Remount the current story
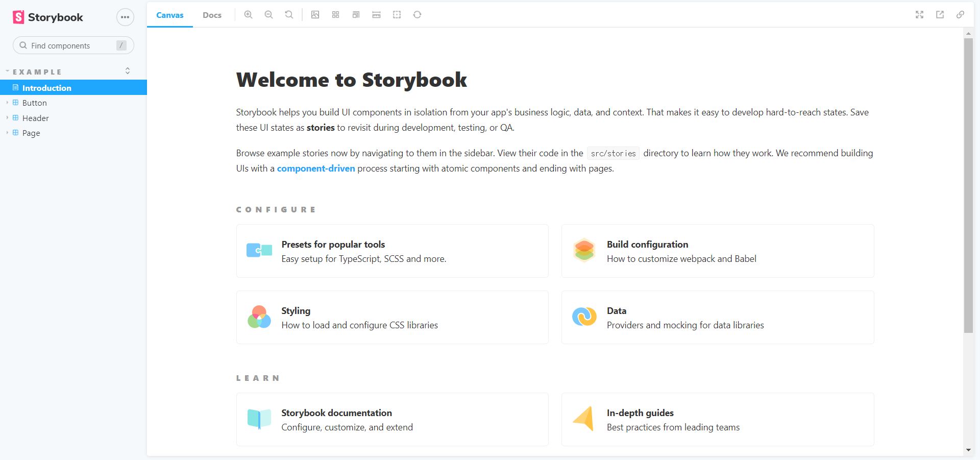Screen dimensions: 980x460 point(417,15)
